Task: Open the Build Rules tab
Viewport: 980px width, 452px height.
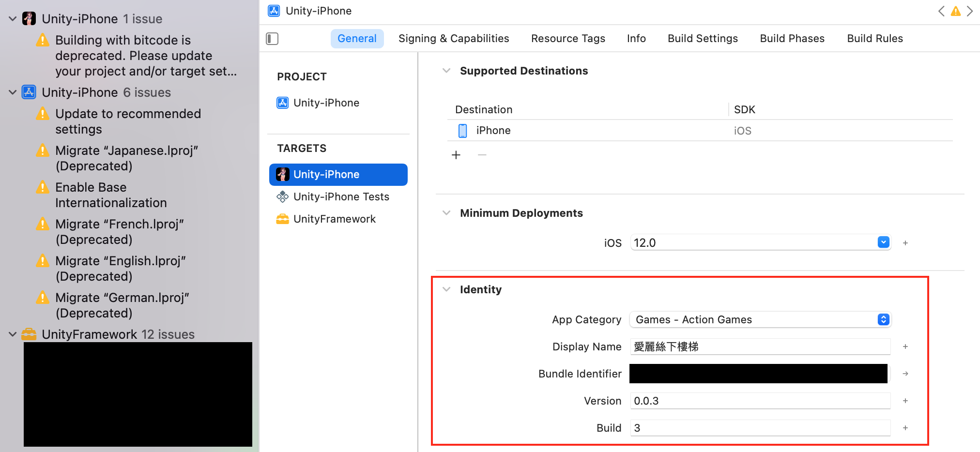Action: [875, 39]
